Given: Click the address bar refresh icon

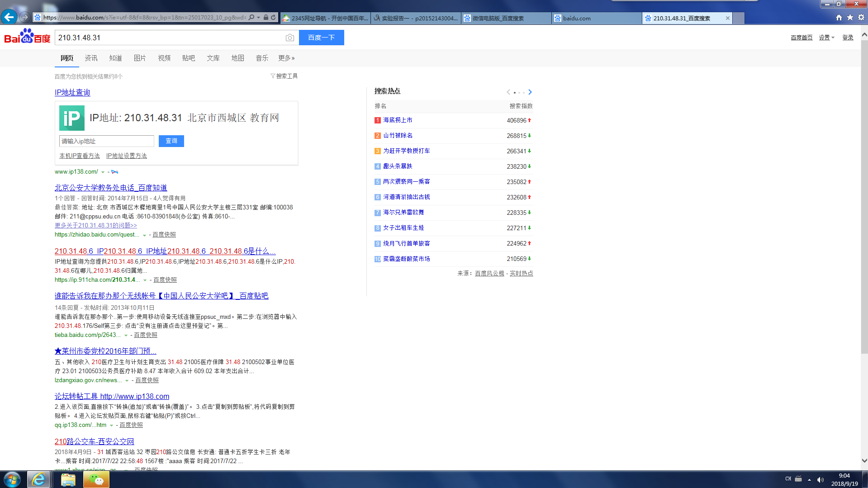Looking at the screenshot, I should tap(273, 18).
